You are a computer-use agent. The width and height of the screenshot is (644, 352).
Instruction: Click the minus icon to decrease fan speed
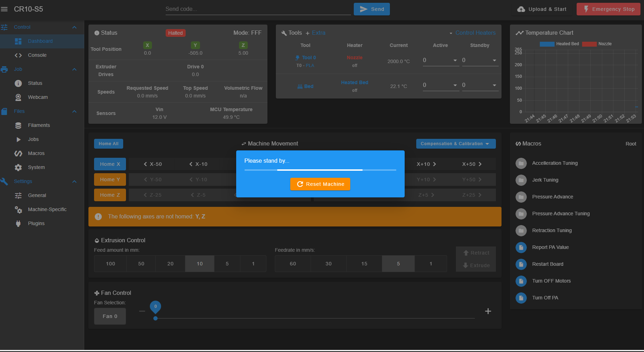click(x=142, y=311)
